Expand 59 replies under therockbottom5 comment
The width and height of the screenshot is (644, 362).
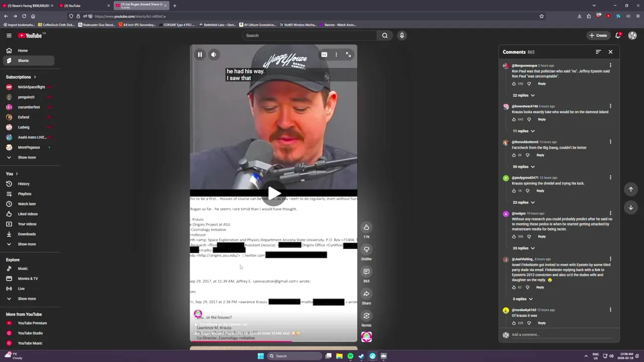[523, 166]
